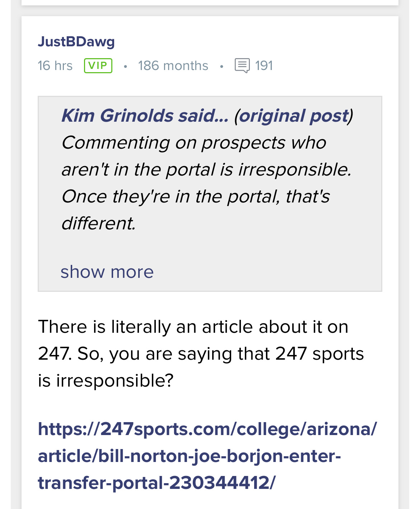
Task: Click the 191 post count number
Action: click(264, 66)
